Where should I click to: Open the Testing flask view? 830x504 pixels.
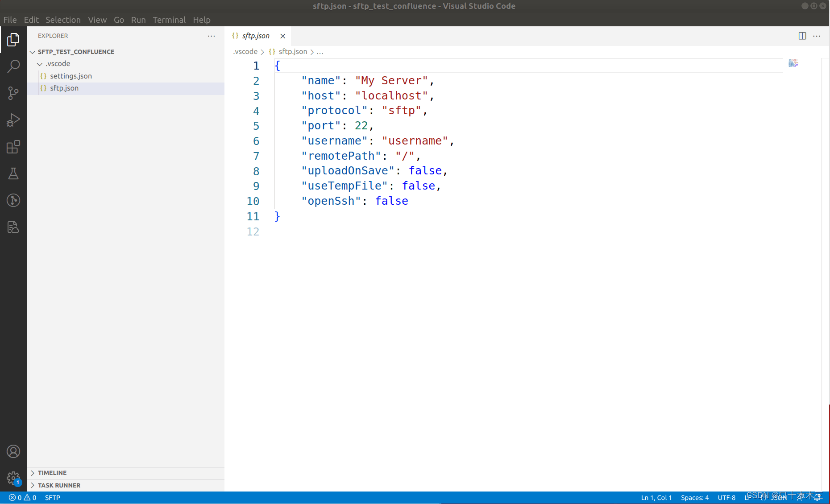[x=13, y=174]
